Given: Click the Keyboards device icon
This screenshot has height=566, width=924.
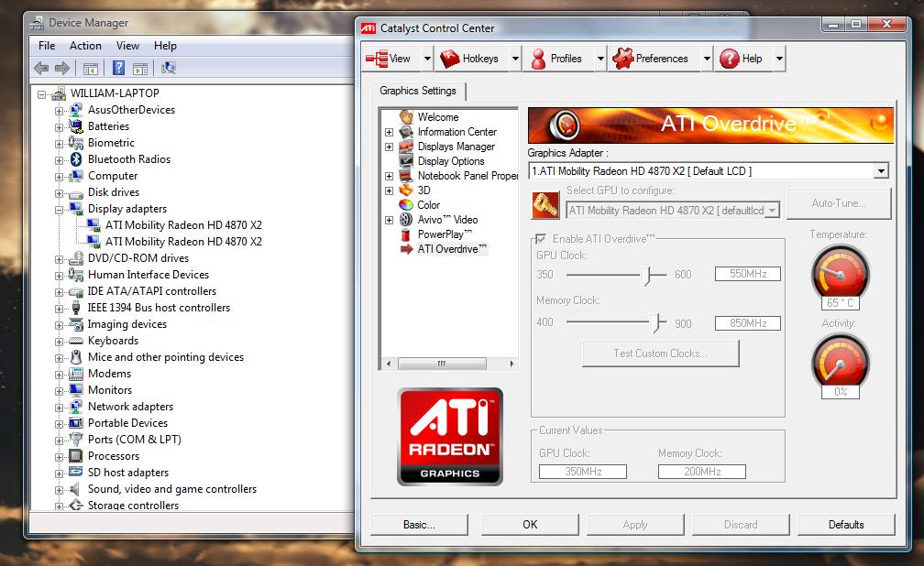Looking at the screenshot, I should [76, 341].
